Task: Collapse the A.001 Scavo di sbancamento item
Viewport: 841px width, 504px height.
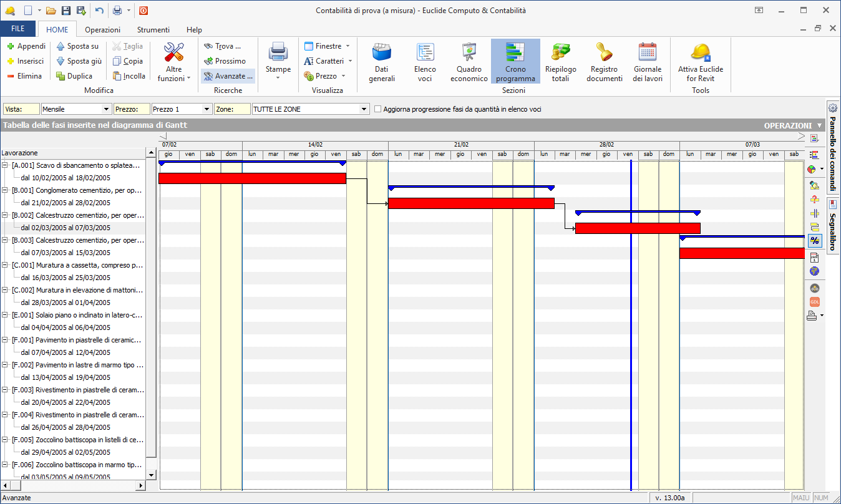Action: (6, 165)
